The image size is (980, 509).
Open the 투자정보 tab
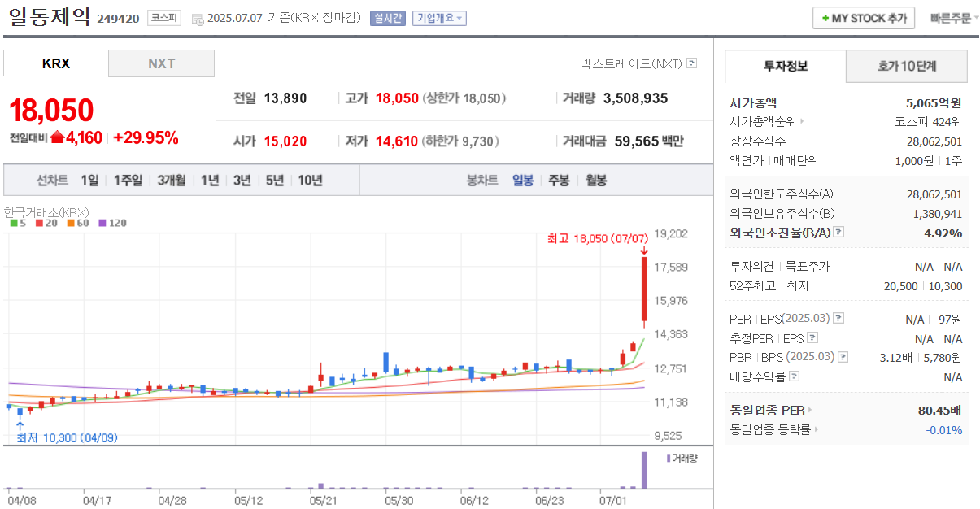[x=785, y=66]
